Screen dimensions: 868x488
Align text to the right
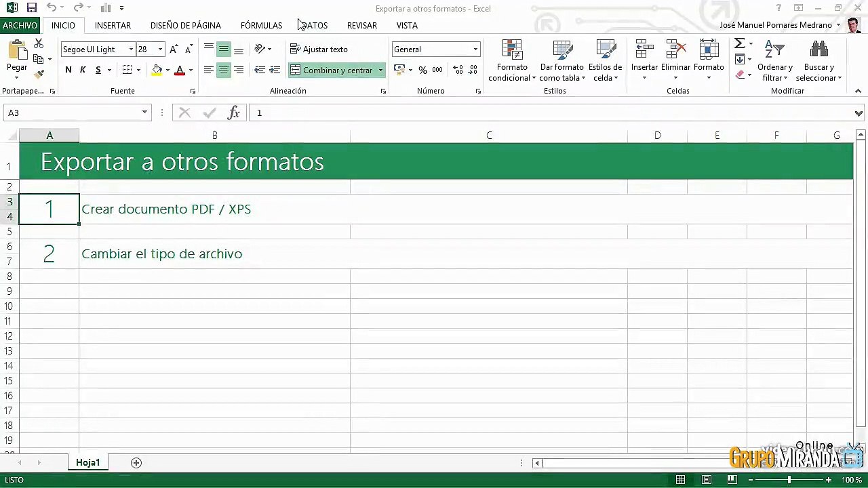point(239,70)
